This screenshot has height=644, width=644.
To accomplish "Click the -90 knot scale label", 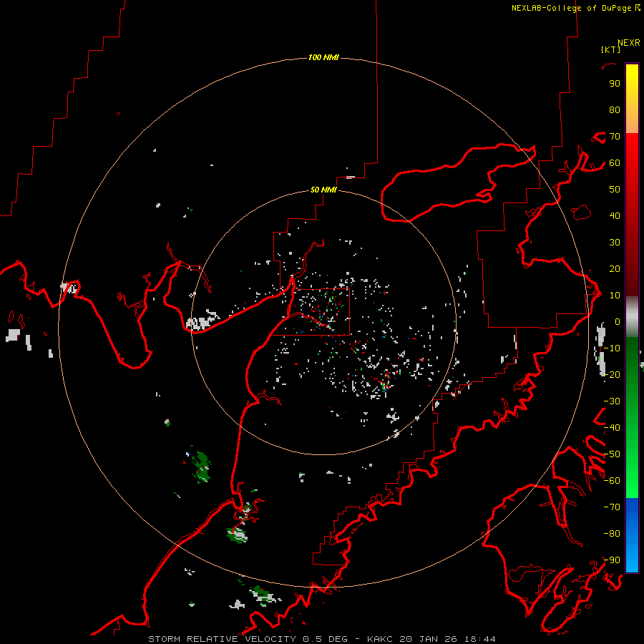I will pyautogui.click(x=612, y=560).
